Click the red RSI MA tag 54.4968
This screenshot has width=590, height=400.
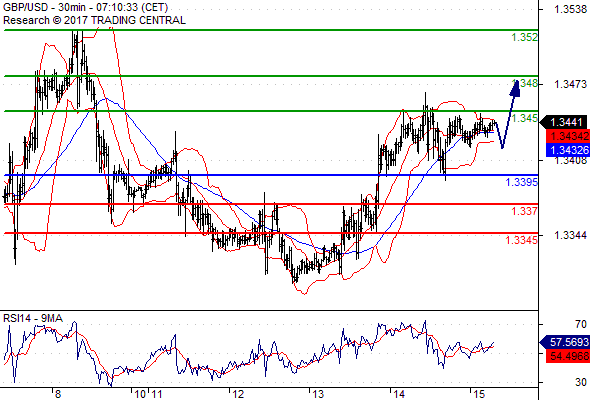point(568,356)
